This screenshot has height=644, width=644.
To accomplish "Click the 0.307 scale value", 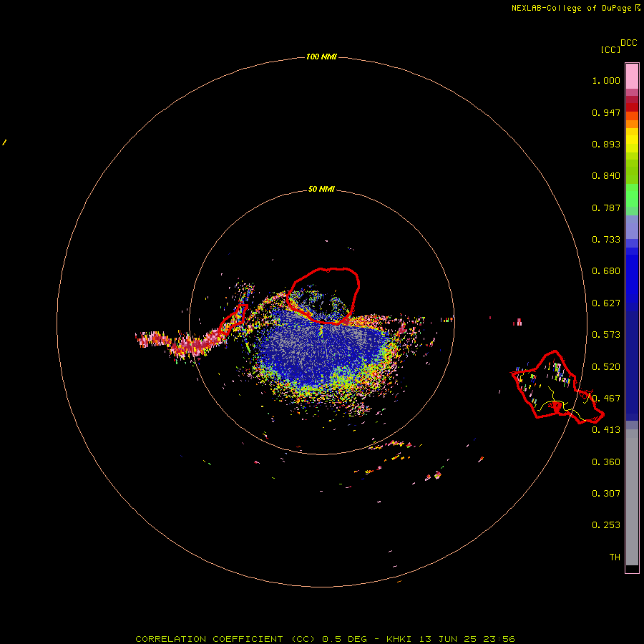I will pos(606,493).
